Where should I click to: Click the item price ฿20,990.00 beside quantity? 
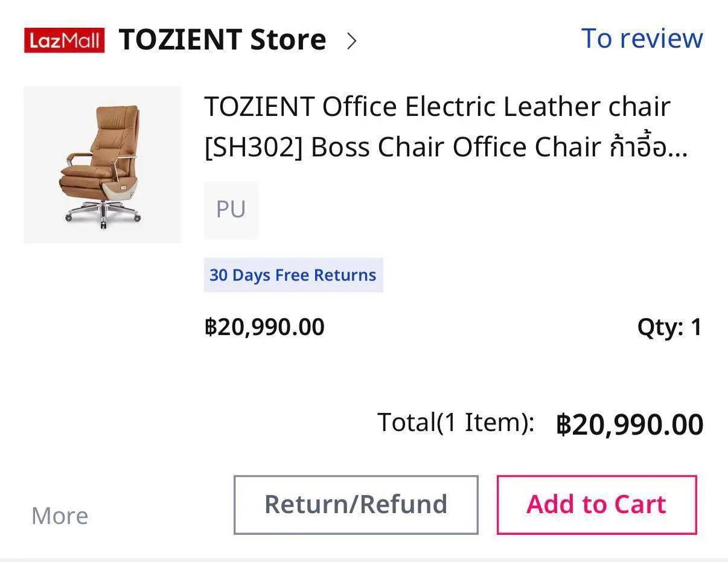[264, 327]
